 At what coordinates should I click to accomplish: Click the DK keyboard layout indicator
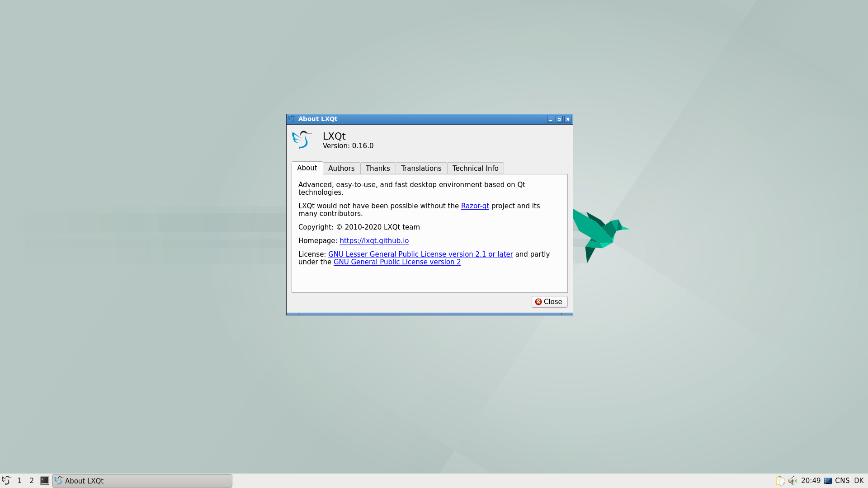[859, 481]
